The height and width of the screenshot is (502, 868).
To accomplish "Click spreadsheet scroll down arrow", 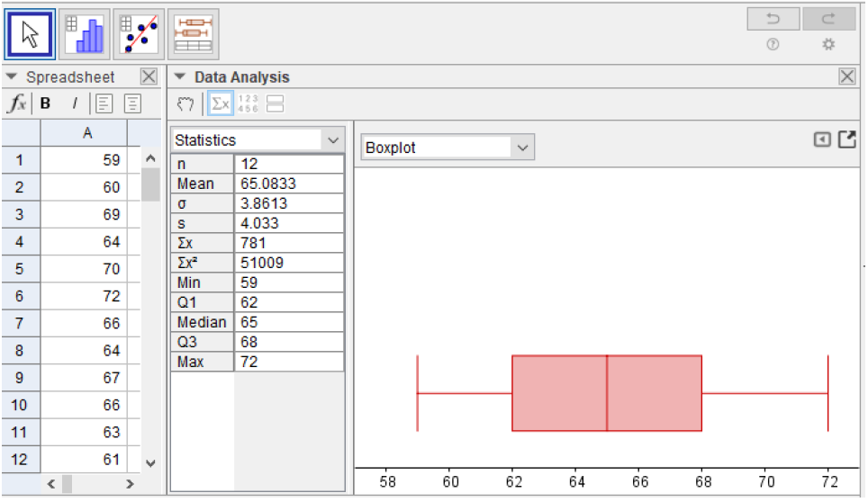I will (x=150, y=463).
